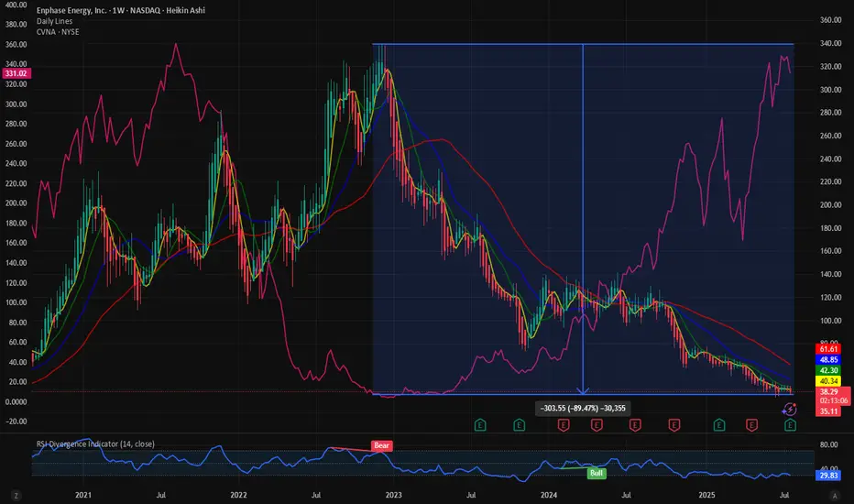The height and width of the screenshot is (504, 854).
Task: Toggle the A auto-scale button
Action: point(835,495)
